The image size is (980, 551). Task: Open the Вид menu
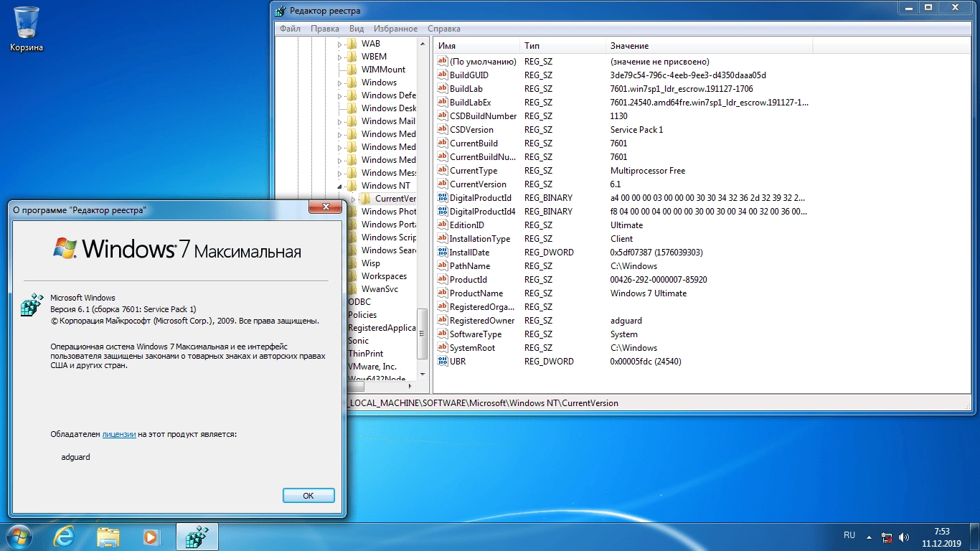coord(357,29)
